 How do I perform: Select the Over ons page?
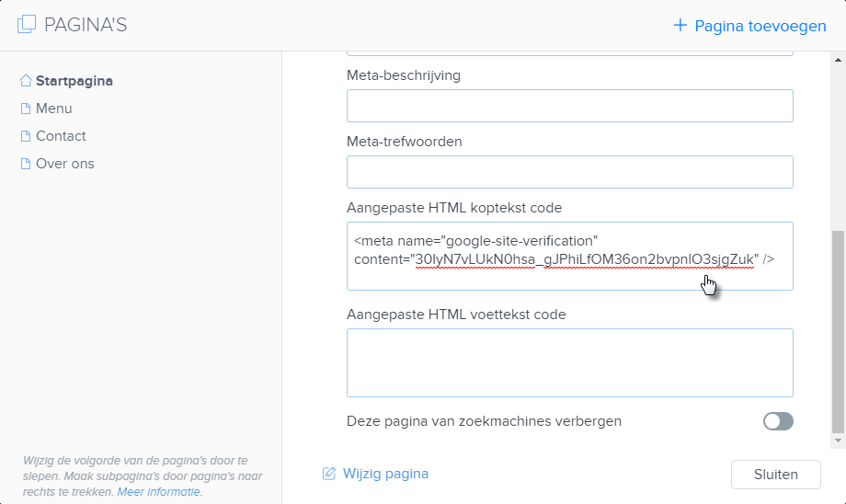click(64, 164)
